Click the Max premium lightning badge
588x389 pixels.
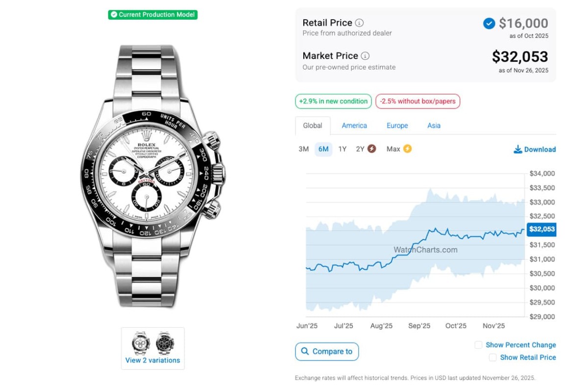tap(407, 149)
